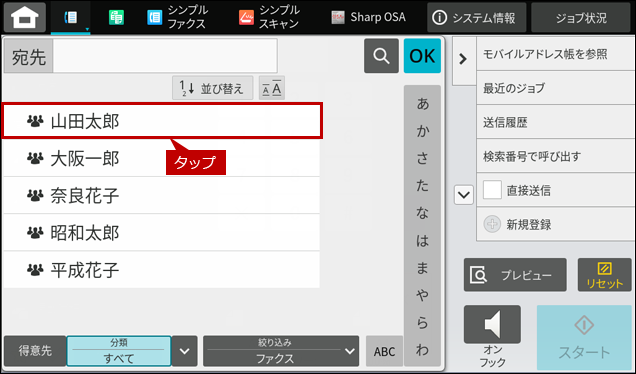Open the green document mode icon
This screenshot has height=374, width=636.
116,17
